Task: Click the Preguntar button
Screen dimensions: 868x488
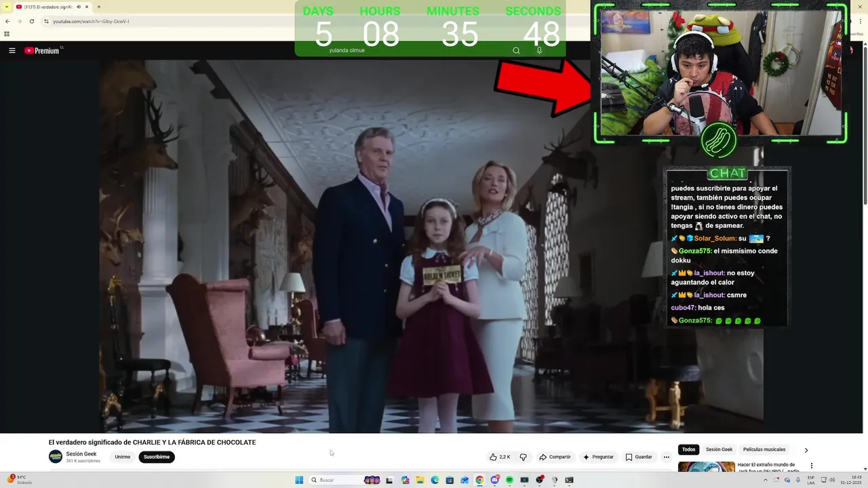Action: click(598, 457)
